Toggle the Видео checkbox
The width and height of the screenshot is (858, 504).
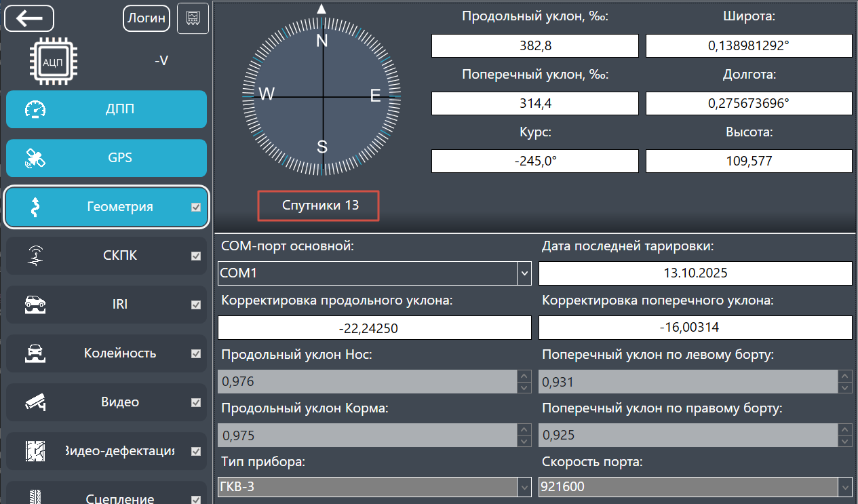[x=196, y=402]
